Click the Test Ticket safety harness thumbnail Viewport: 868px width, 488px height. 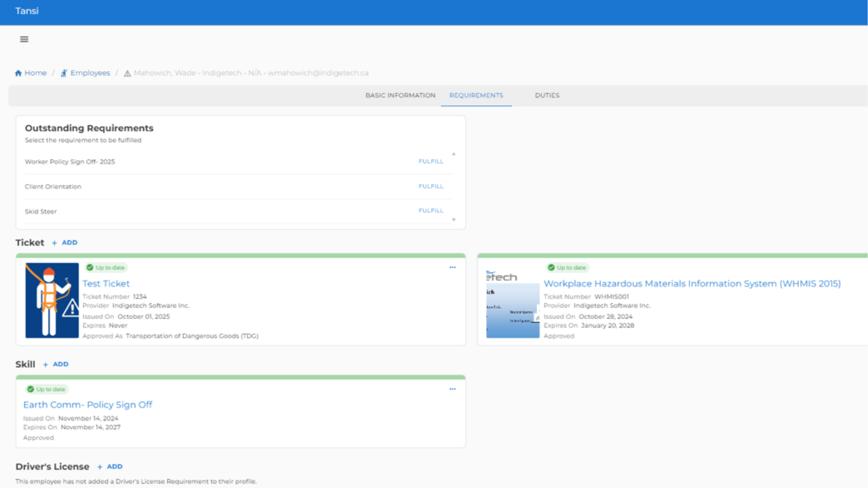point(52,301)
